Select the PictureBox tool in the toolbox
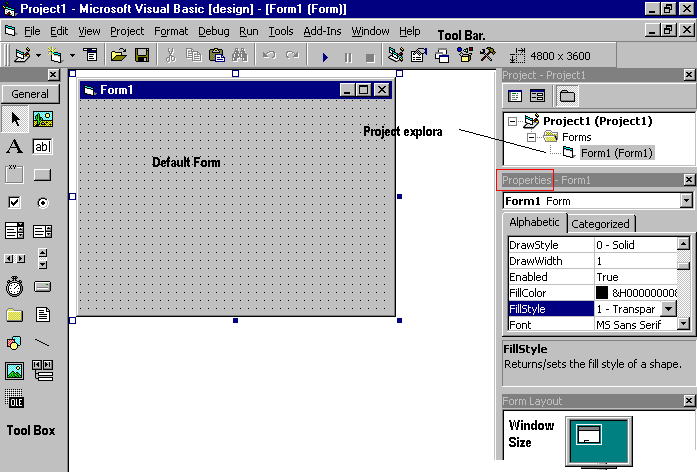The image size is (697, 472). (42, 119)
